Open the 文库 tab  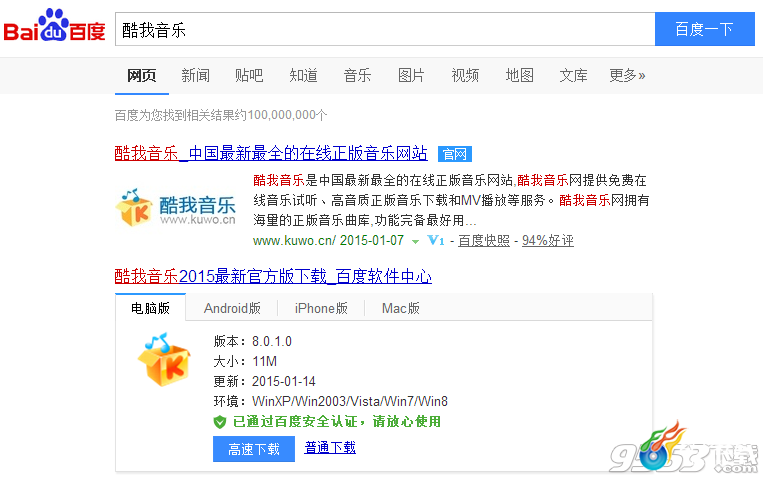pos(573,75)
